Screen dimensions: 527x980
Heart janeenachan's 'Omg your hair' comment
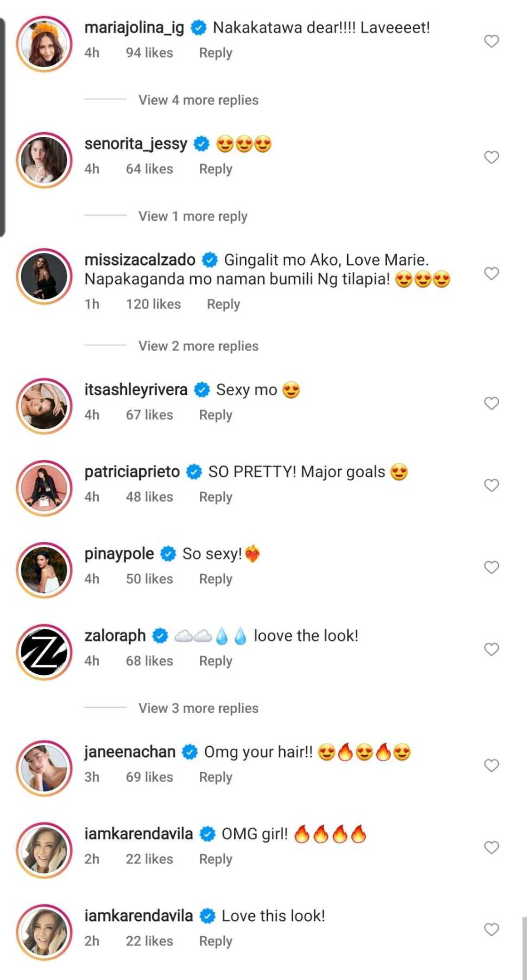click(x=491, y=765)
